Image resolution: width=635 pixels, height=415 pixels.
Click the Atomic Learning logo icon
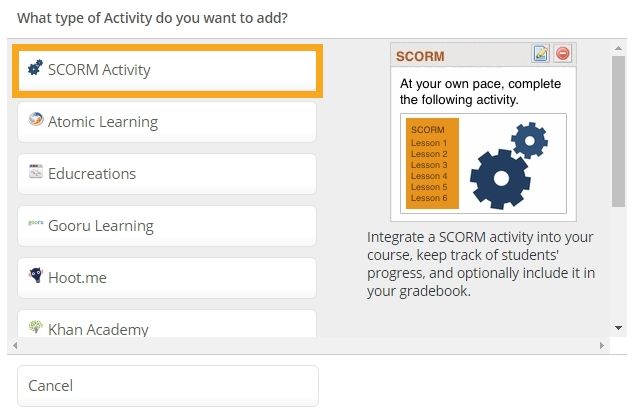pos(36,119)
